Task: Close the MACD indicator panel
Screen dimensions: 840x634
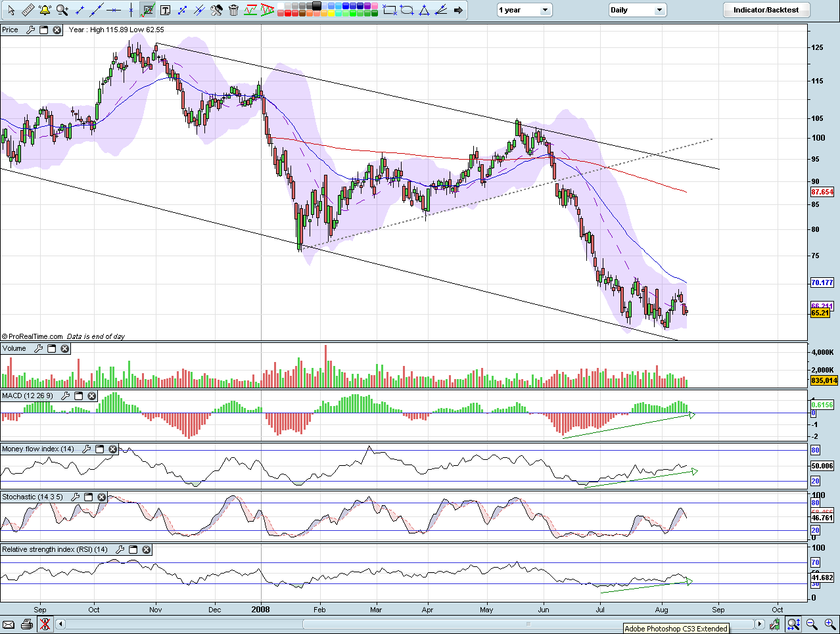Action: pos(92,396)
